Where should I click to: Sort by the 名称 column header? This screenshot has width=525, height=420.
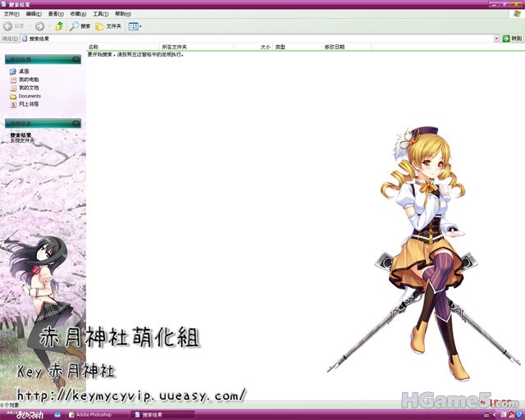coord(123,47)
